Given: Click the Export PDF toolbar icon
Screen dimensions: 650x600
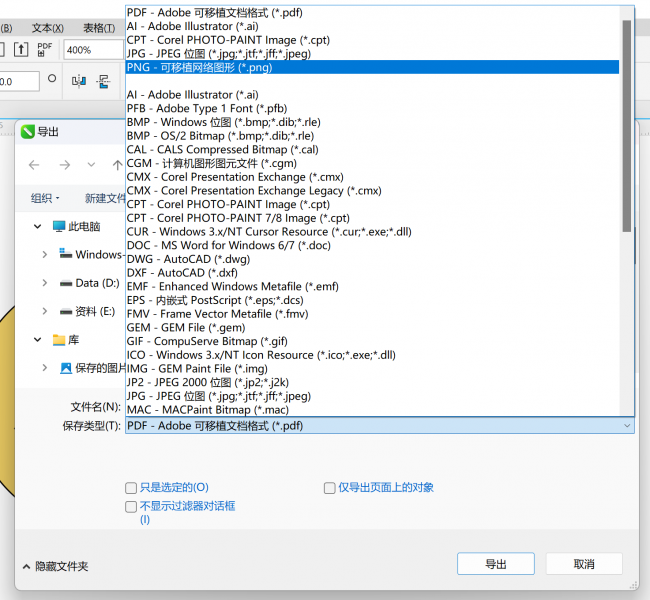Looking at the screenshot, I should coord(44,49).
